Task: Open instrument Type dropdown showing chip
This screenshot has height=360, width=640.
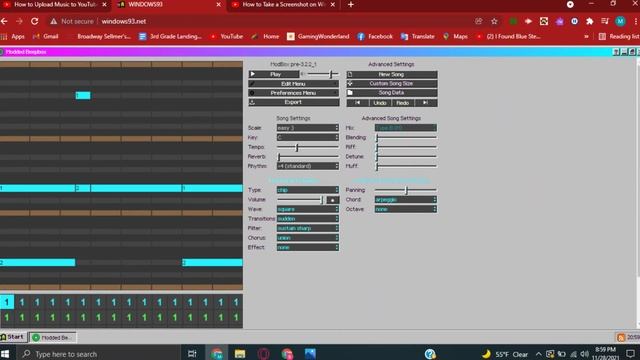Action: pyautogui.click(x=308, y=190)
